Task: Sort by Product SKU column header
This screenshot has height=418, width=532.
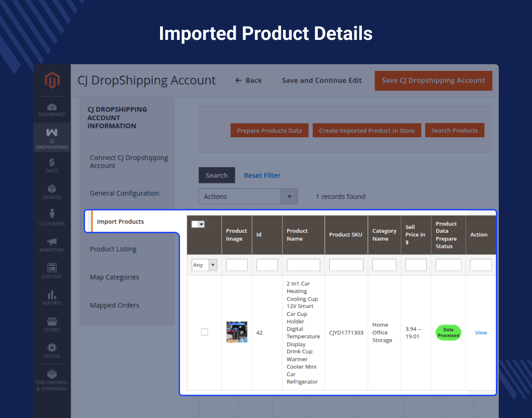Action: point(346,235)
